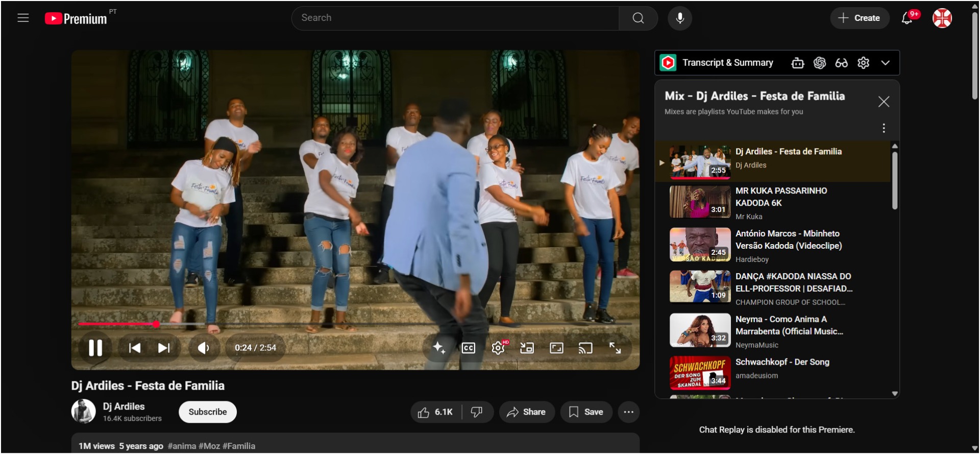Enable miniplayer mode
The height and width of the screenshot is (454, 980).
pos(527,348)
